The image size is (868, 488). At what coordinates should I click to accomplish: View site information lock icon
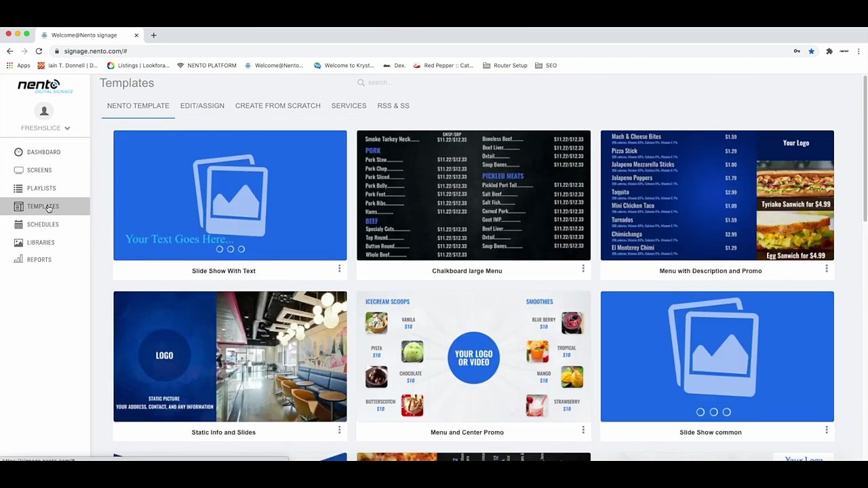[57, 51]
